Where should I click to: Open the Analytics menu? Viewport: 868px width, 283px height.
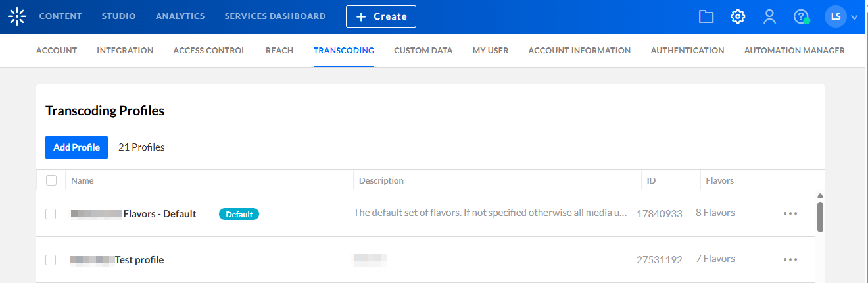tap(180, 16)
